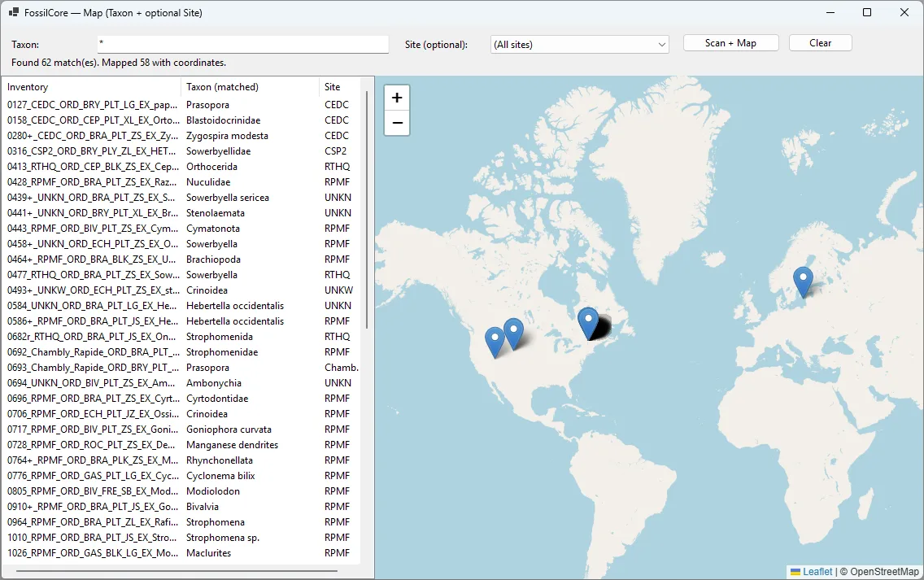
Task: Select the Ambonychia row
Action: (181, 383)
